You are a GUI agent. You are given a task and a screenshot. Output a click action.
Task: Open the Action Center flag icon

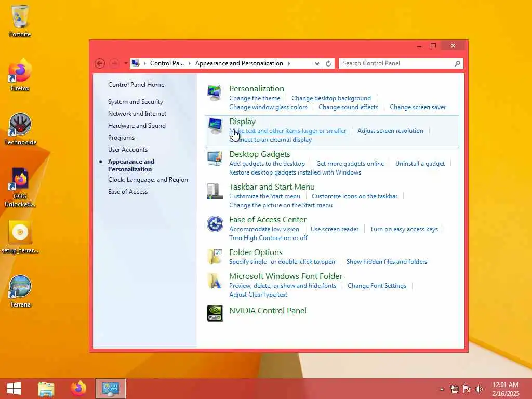click(x=467, y=389)
